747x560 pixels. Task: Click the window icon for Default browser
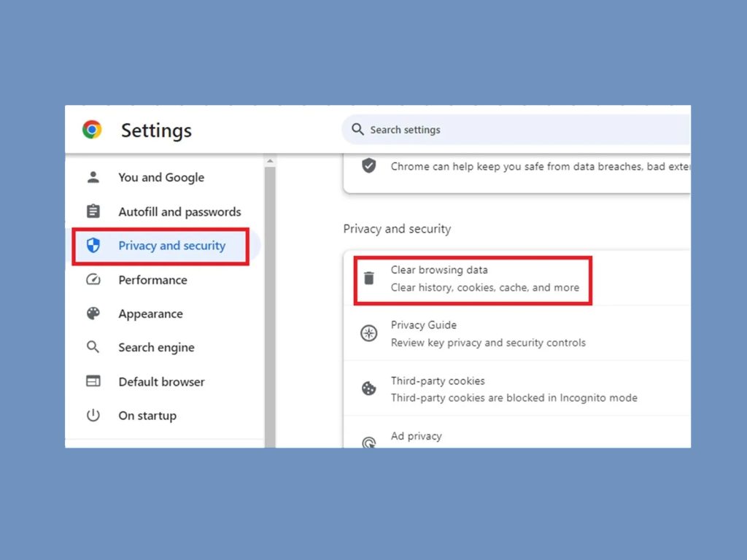click(93, 381)
